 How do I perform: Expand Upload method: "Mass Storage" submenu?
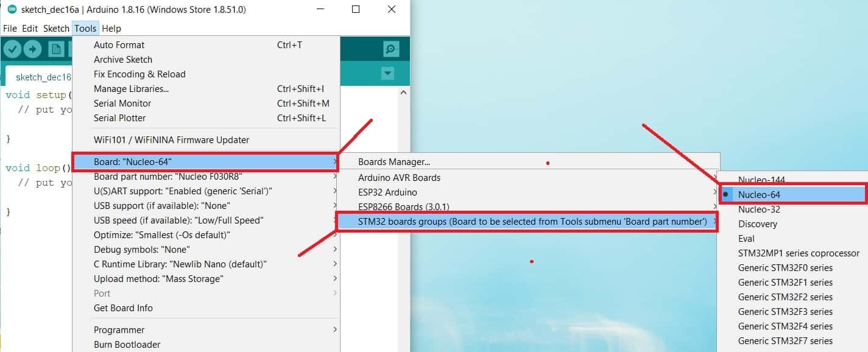(206, 279)
